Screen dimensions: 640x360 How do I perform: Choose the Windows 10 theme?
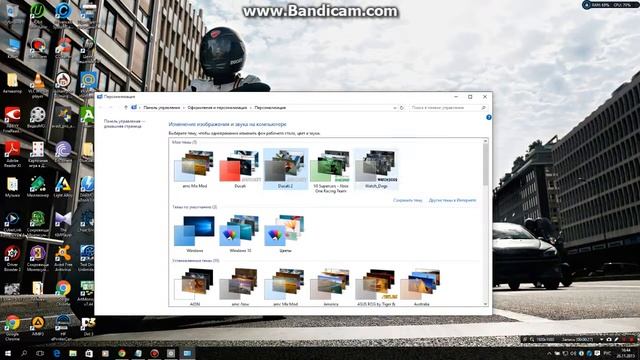point(240,233)
